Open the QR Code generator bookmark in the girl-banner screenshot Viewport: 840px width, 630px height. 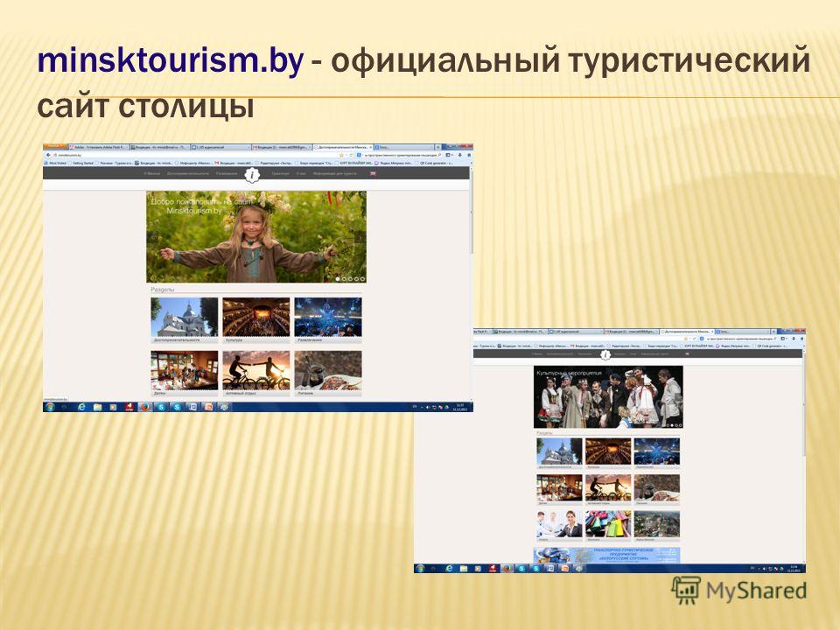pyautogui.click(x=434, y=163)
